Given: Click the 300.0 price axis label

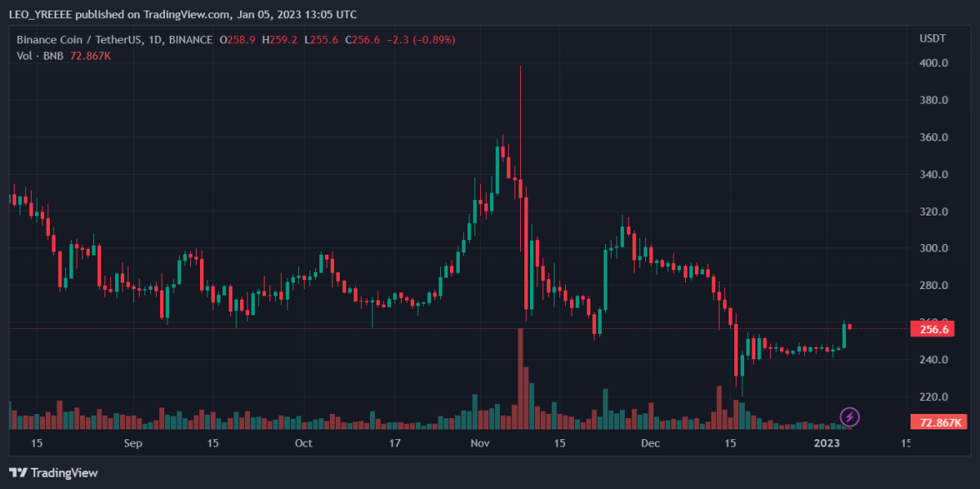Looking at the screenshot, I should click(x=933, y=248).
